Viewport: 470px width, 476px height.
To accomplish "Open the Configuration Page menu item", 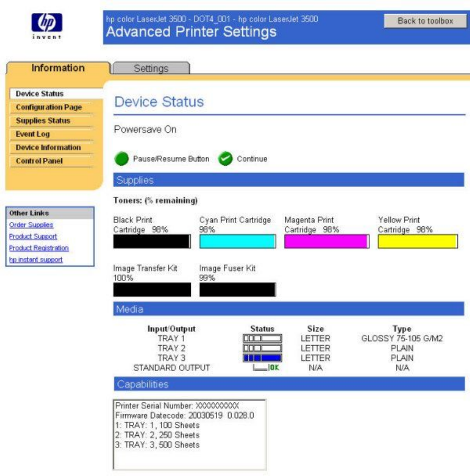I will point(49,107).
